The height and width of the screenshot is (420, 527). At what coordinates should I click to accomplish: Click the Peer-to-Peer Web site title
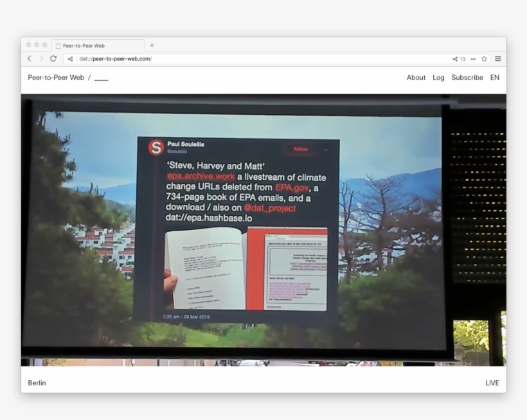pyautogui.click(x=56, y=78)
